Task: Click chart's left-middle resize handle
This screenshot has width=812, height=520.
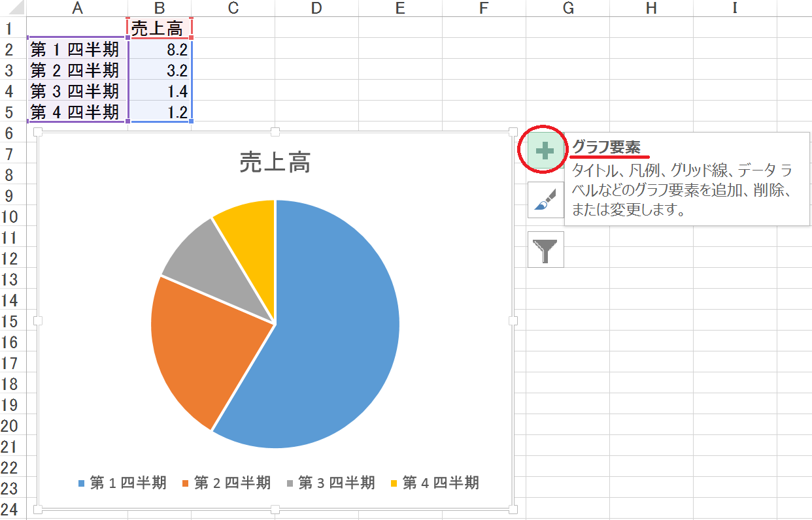Action: [x=37, y=321]
